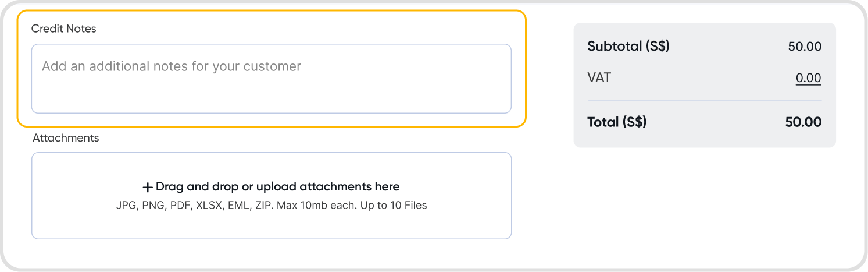
Task: Click the Credit Notes field label
Action: pos(63,29)
